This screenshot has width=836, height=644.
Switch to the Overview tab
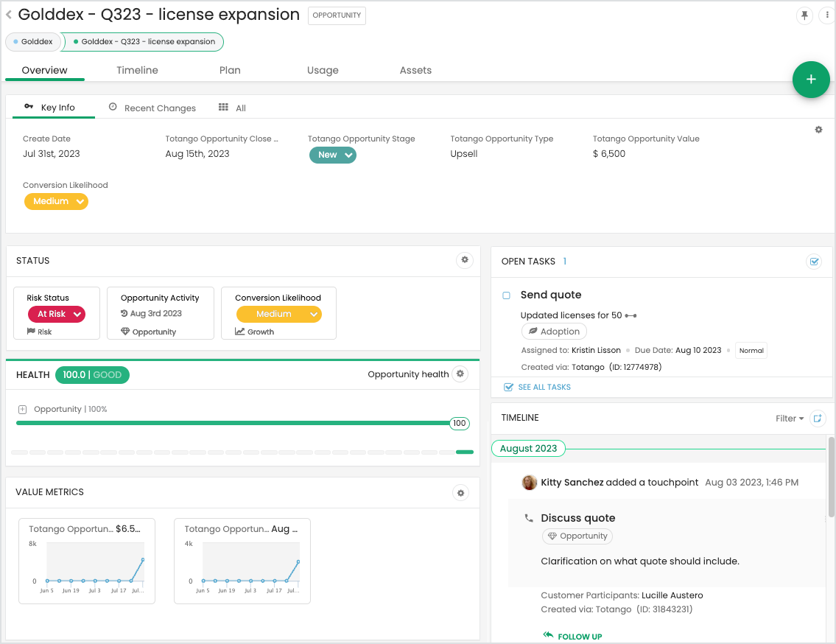point(45,71)
